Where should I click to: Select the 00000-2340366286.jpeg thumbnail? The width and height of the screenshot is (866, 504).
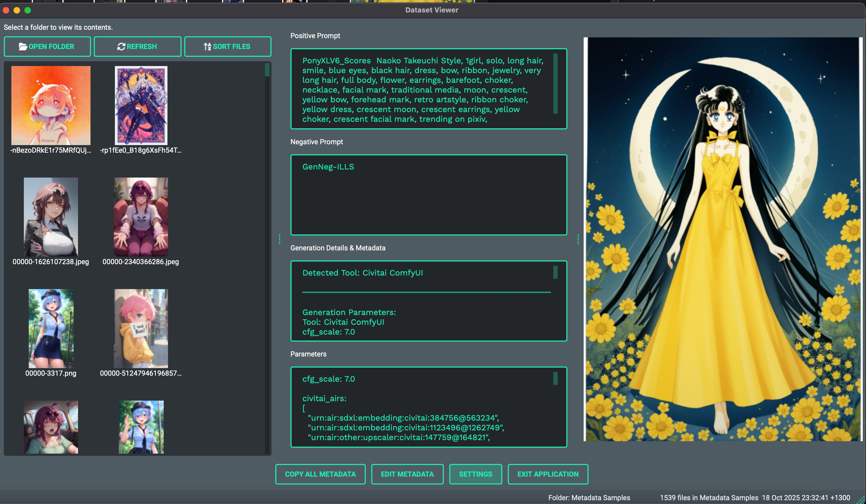pyautogui.click(x=141, y=217)
